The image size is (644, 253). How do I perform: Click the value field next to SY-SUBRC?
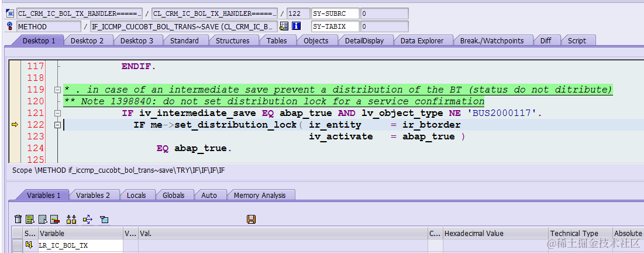click(384, 13)
